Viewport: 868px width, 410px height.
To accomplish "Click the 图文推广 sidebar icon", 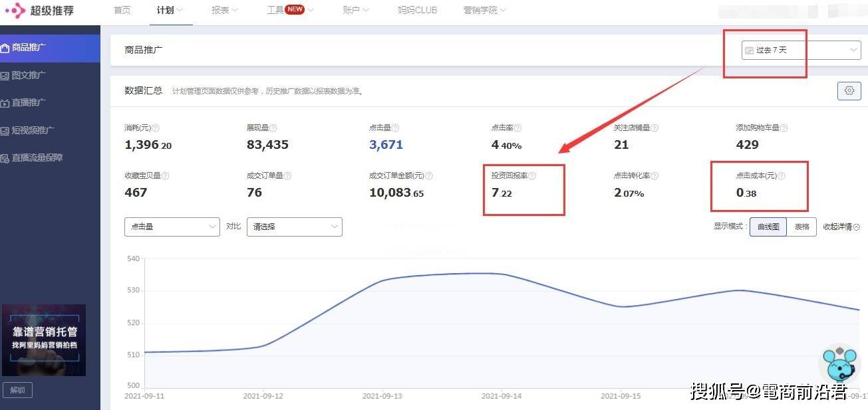I will (5, 76).
